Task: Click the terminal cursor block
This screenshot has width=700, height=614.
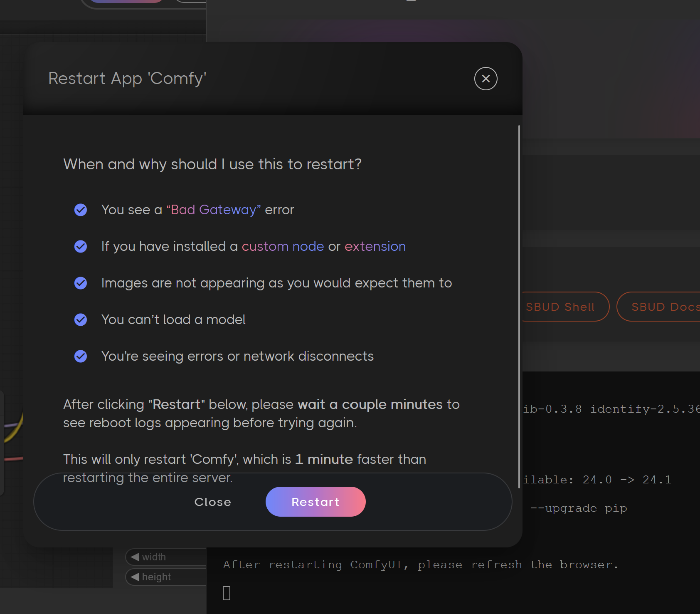Action: pyautogui.click(x=227, y=593)
